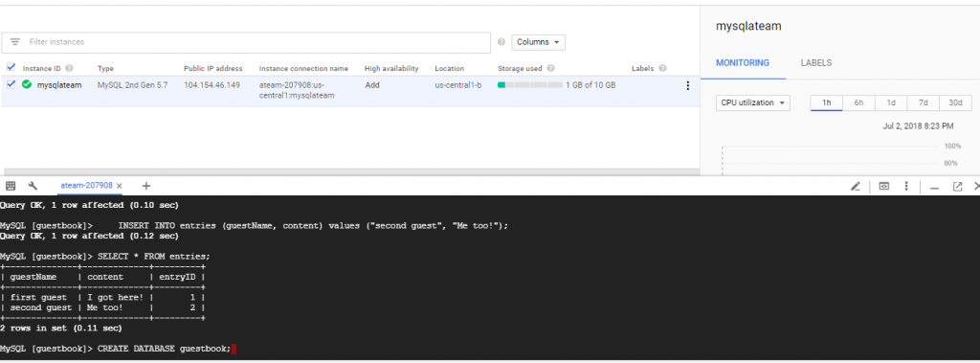This screenshot has width=980, height=363.
Task: Click the 'second guest' row in terminal output
Action: pyautogui.click(x=102, y=307)
